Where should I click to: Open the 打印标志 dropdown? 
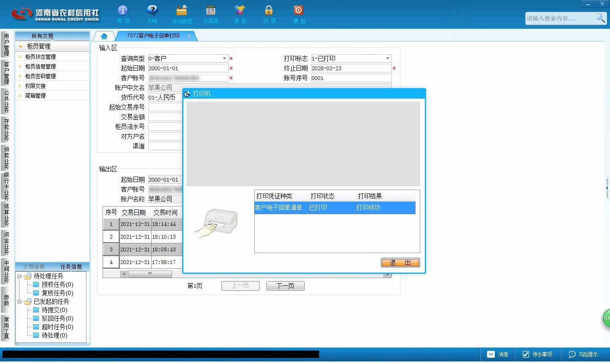pyautogui.click(x=387, y=58)
